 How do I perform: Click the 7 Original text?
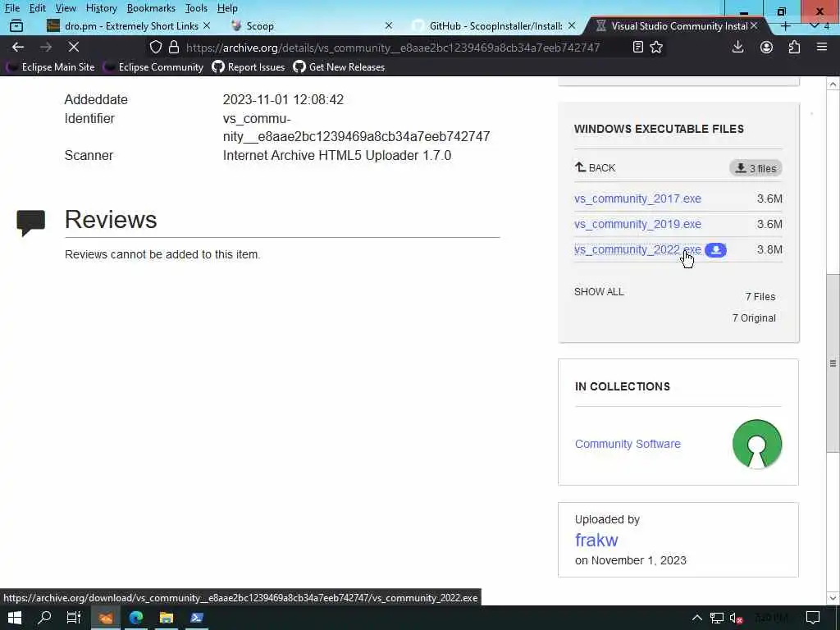754,318
